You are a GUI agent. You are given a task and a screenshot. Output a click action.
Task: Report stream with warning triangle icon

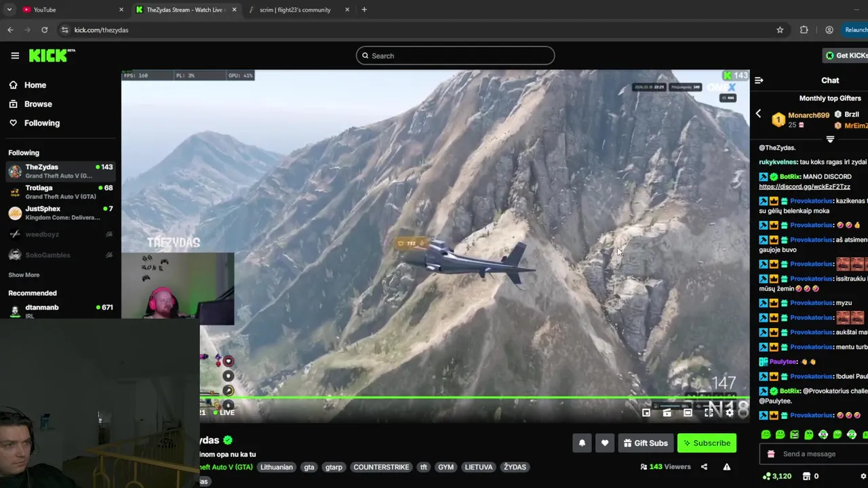tap(727, 466)
